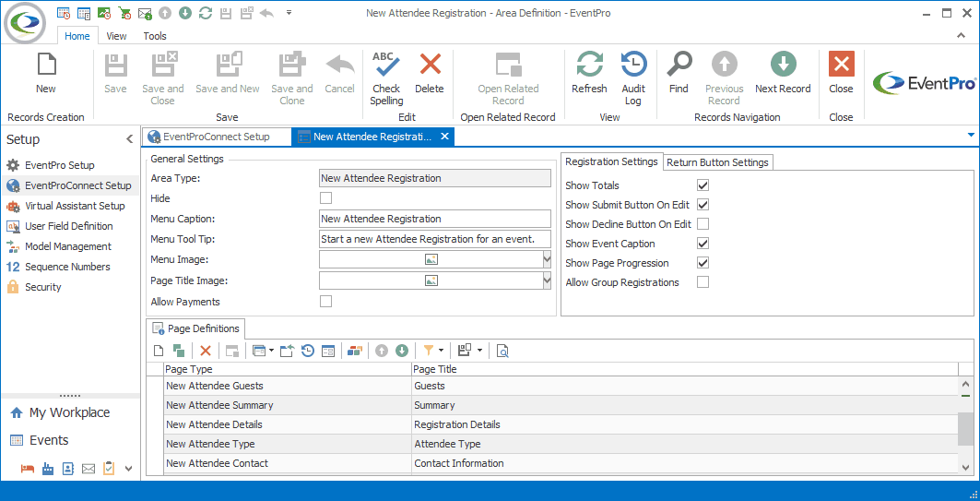Collapse the Setup navigation panel
This screenshot has height=501, width=980.
(x=129, y=138)
